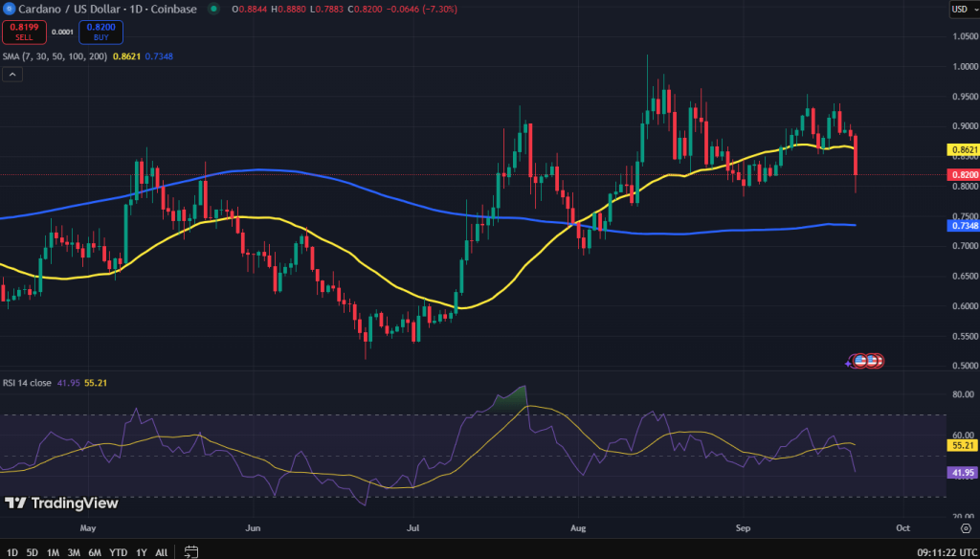Click the Cardano coin logo icon
Viewport: 980px width, 559px height.
[8, 9]
